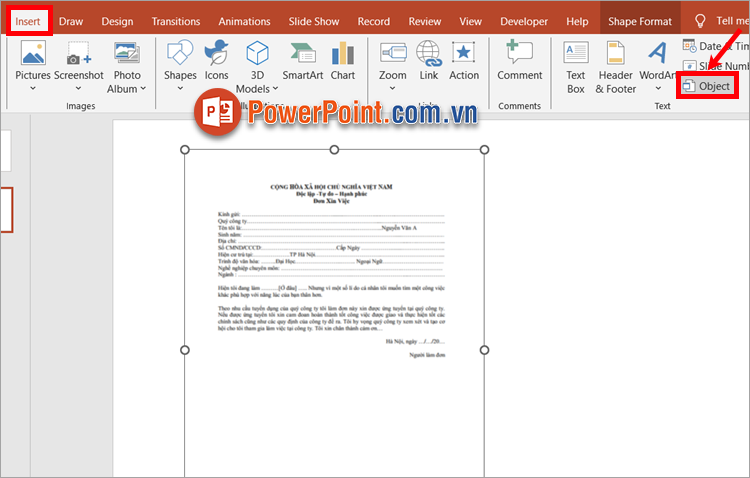The height and width of the screenshot is (478, 750).
Task: Select the highlighted slide thumbnail in left pane
Action: pyautogui.click(x=6, y=210)
